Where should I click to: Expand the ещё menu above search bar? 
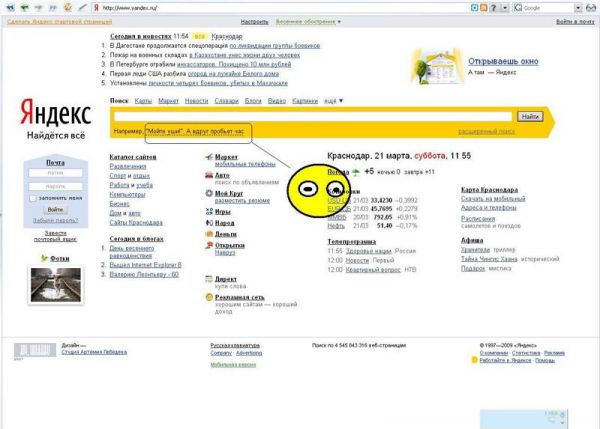(334, 101)
